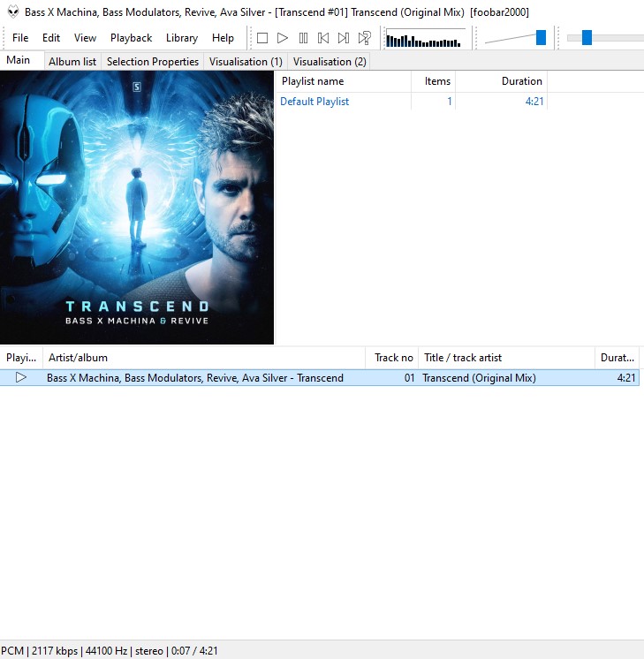This screenshot has width=644, height=659.
Task: Go to the previous track
Action: (323, 38)
